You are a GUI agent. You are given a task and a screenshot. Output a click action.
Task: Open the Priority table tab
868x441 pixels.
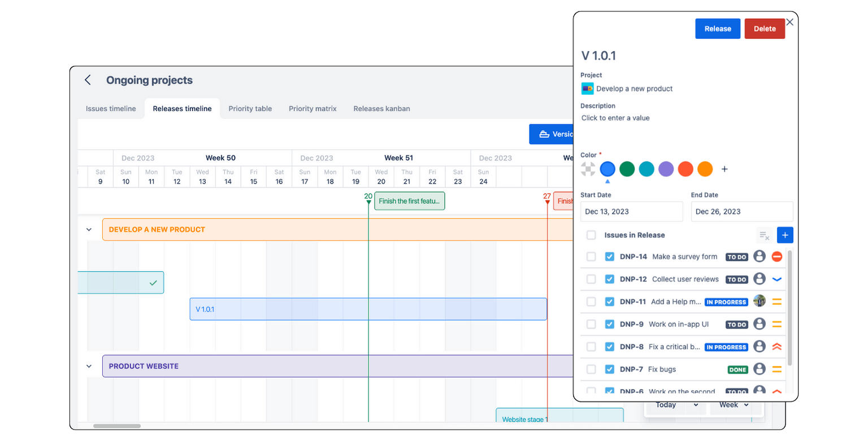tap(250, 108)
